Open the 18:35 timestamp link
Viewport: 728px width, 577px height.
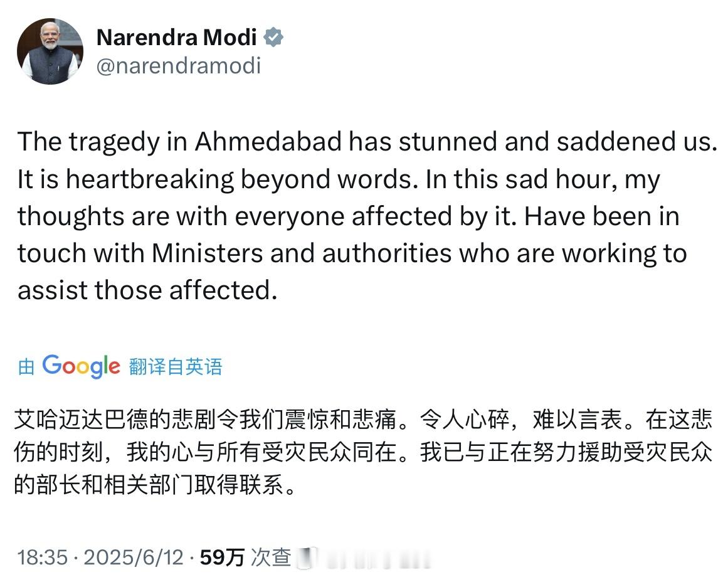[42, 557]
